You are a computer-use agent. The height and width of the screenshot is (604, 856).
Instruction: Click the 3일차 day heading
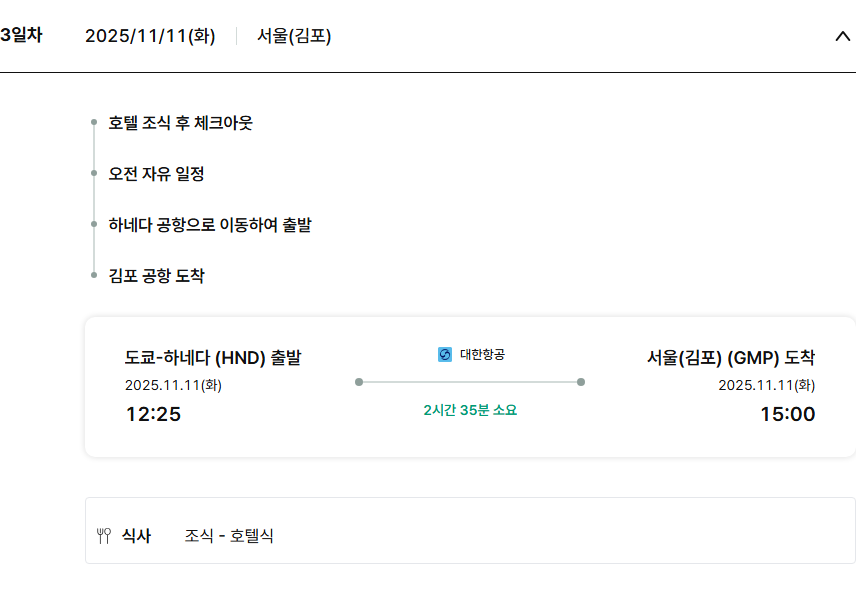pos(21,35)
